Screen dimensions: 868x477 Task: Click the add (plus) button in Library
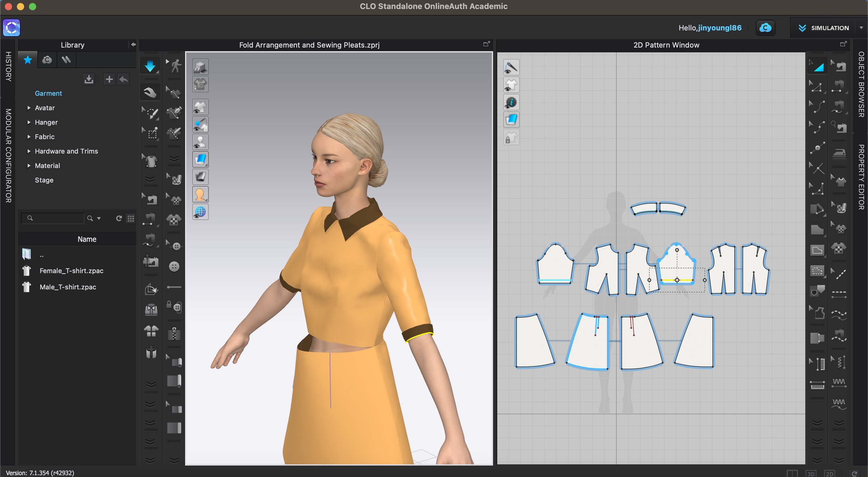109,79
